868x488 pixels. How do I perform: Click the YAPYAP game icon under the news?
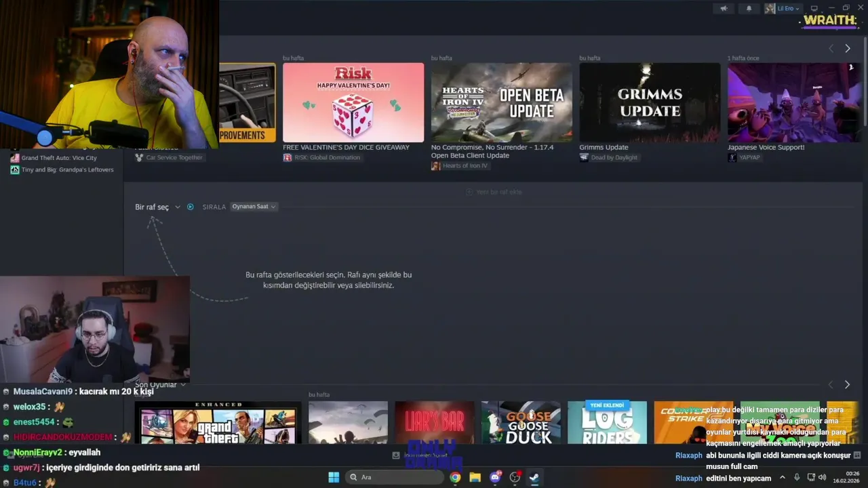pyautogui.click(x=732, y=157)
